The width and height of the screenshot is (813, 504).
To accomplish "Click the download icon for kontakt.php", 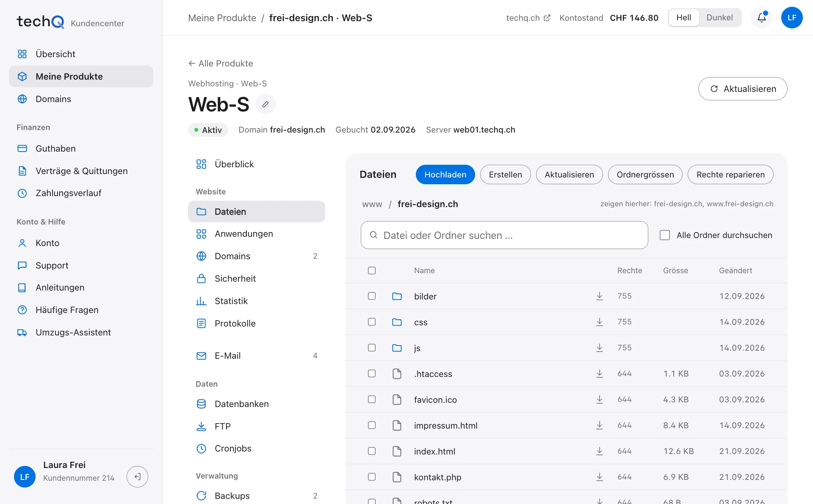I will tap(600, 477).
